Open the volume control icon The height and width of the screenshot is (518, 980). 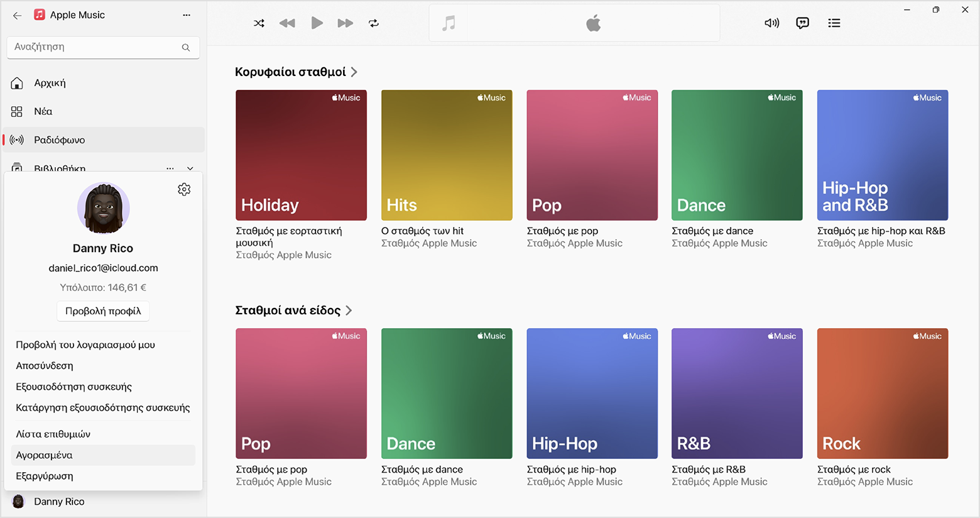tap(771, 23)
